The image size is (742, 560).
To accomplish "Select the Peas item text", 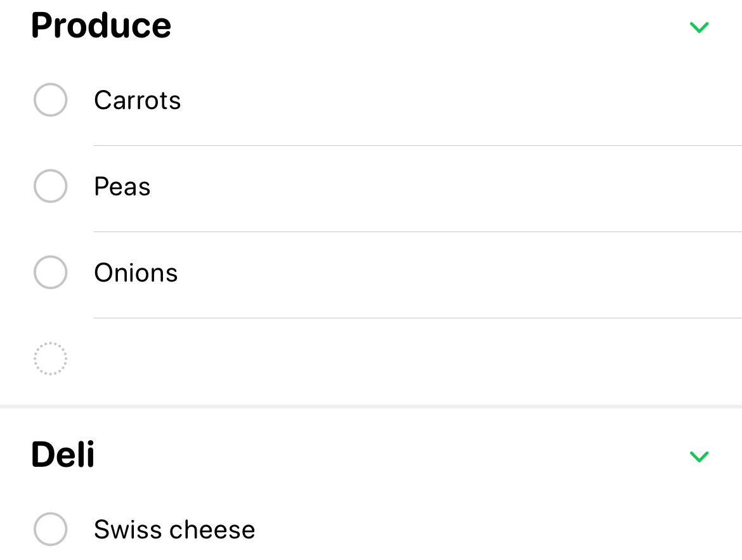I will pos(122,186).
